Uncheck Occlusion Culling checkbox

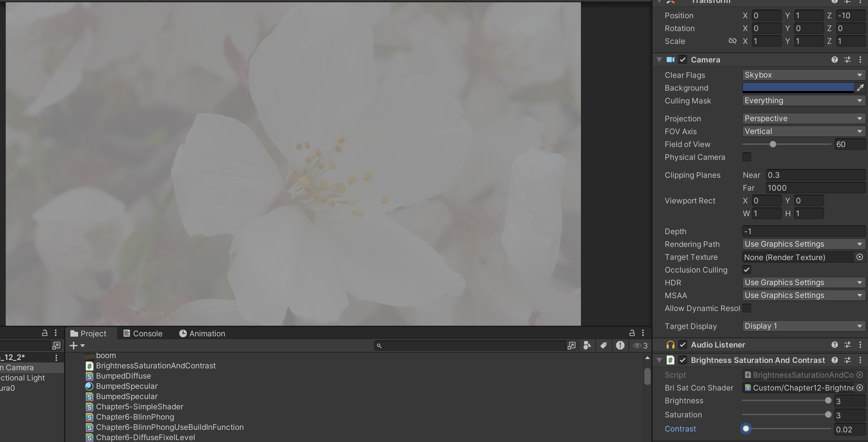[746, 270]
